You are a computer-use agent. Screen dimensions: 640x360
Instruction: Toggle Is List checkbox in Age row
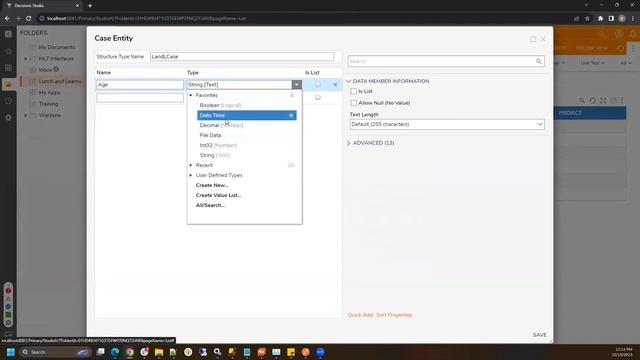318,84
